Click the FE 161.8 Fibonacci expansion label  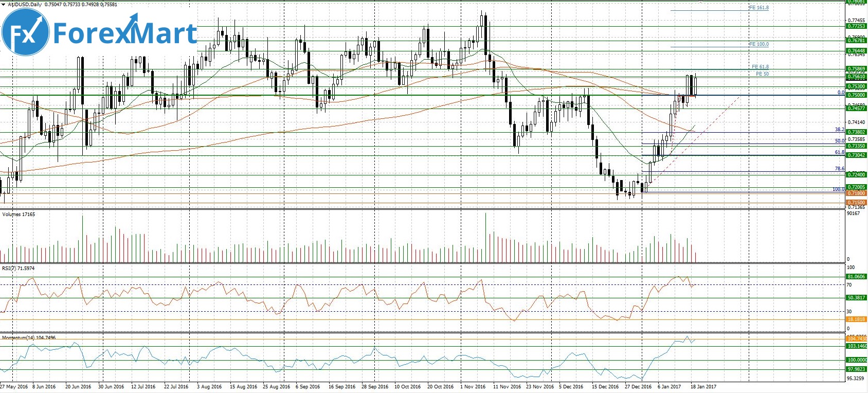point(759,8)
